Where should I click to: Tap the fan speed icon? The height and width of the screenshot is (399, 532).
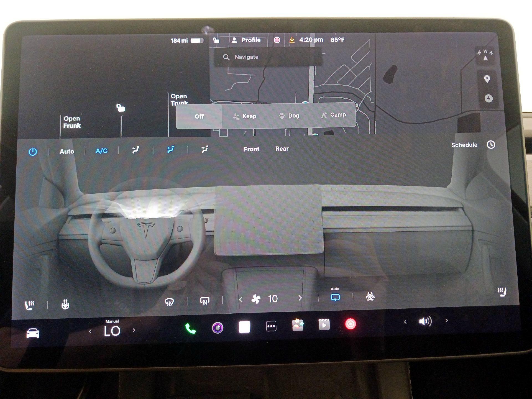[x=256, y=299]
